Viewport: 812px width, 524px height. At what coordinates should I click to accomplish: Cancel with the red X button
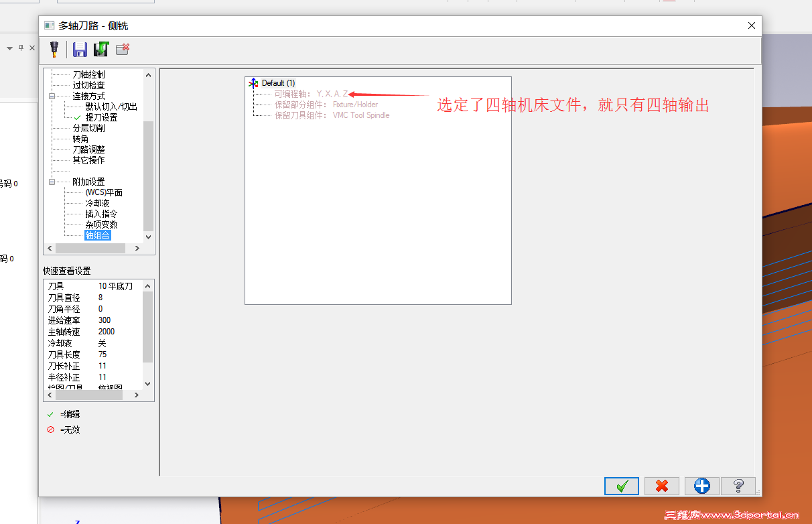pos(662,486)
